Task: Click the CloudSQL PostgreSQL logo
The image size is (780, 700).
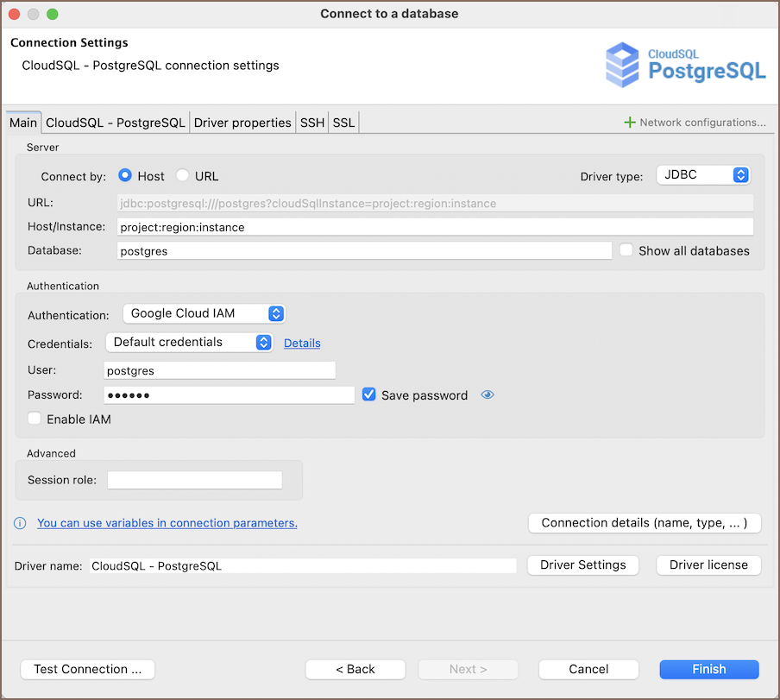Action: coord(686,65)
